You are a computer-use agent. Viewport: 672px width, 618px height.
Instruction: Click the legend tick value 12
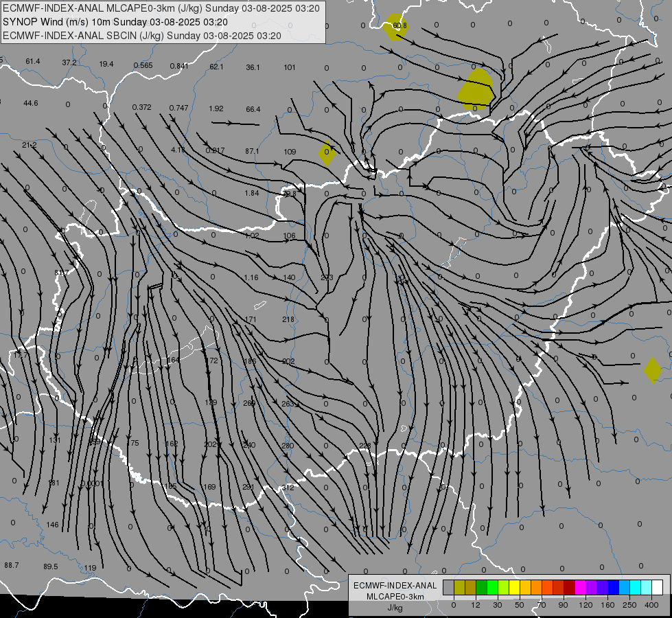[475, 605]
